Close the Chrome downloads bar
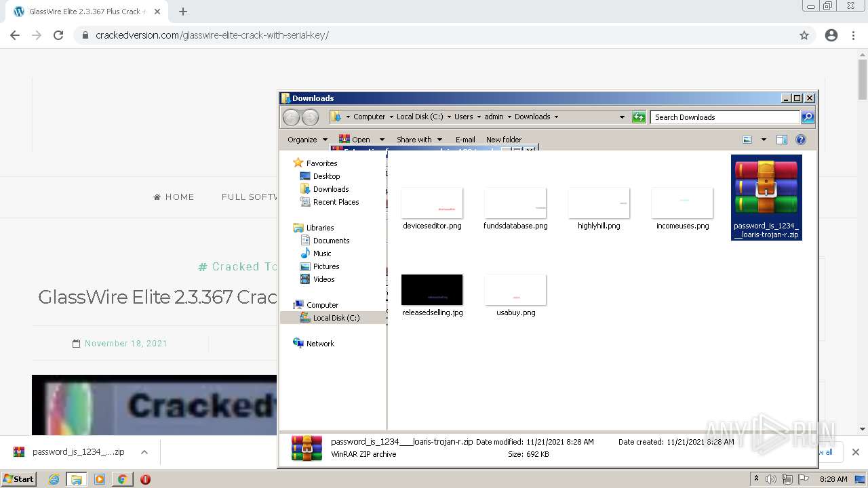 [x=855, y=452]
